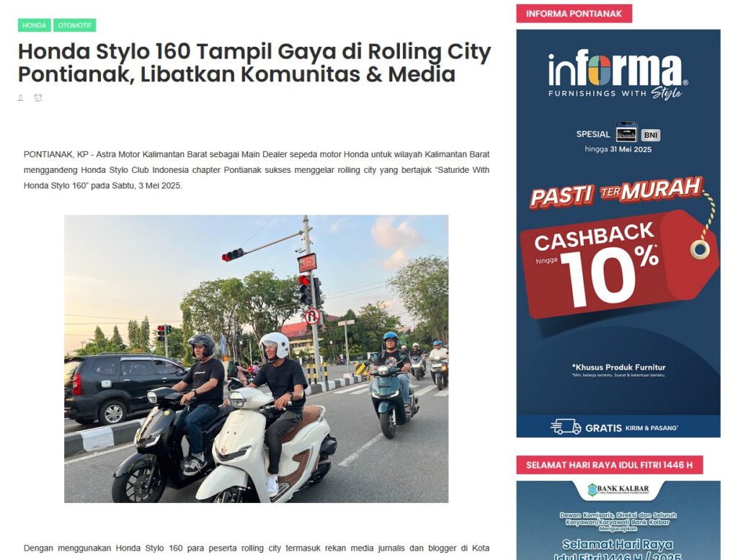Open the OTOMOTIF category tag
This screenshot has height=560, width=738.
coord(75,25)
